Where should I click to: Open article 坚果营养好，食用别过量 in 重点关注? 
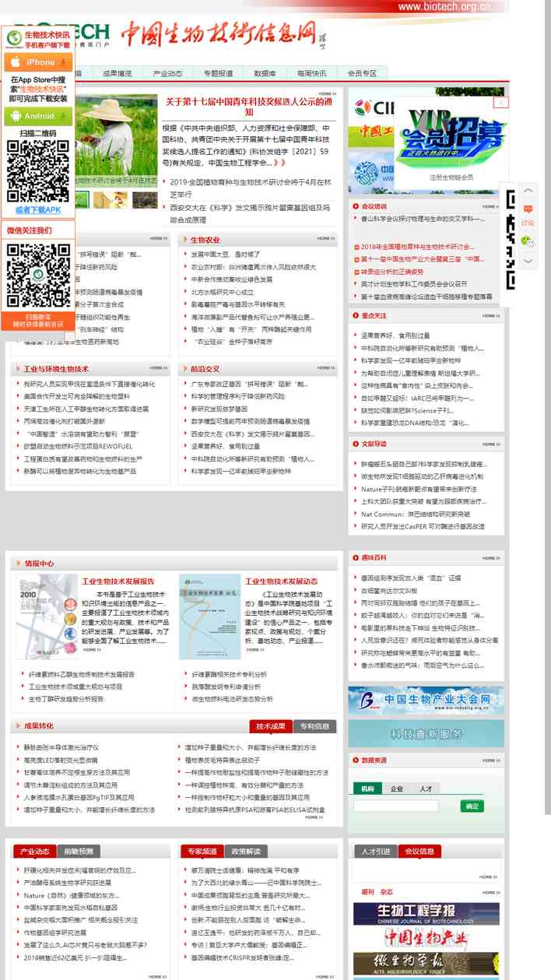[395, 335]
